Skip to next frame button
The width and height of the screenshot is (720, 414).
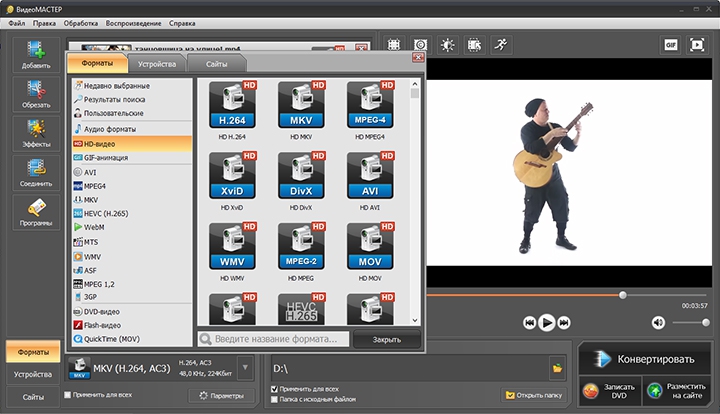[564, 323]
